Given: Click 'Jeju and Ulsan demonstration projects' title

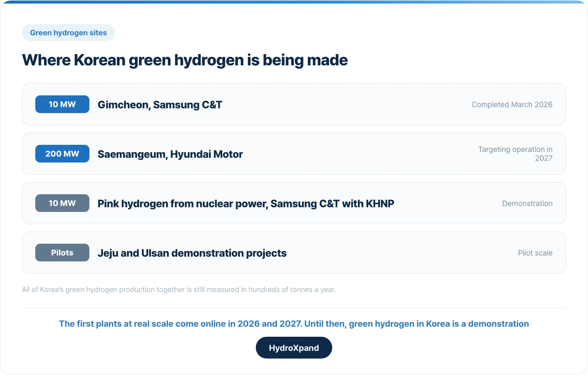Looking at the screenshot, I should tap(192, 253).
